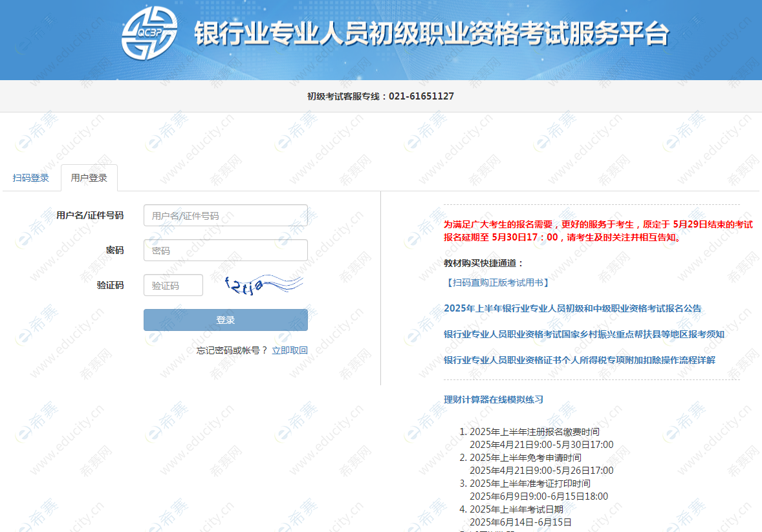Click the 验证码 field label
This screenshot has height=532, width=762.
[x=111, y=285]
